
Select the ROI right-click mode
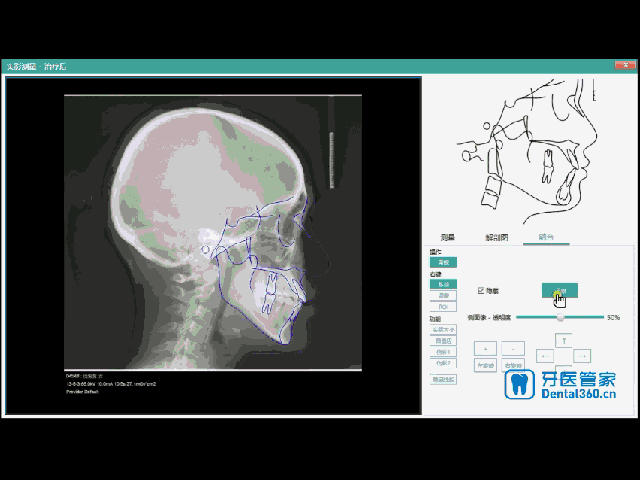(x=443, y=307)
